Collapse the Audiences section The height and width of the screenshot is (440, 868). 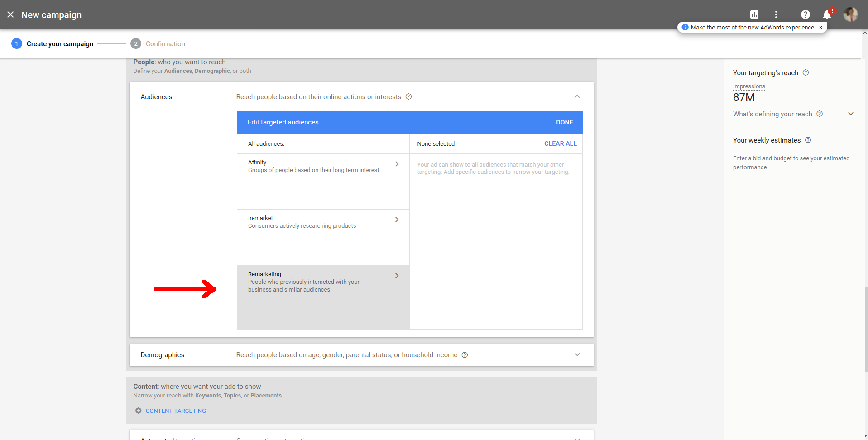(577, 96)
